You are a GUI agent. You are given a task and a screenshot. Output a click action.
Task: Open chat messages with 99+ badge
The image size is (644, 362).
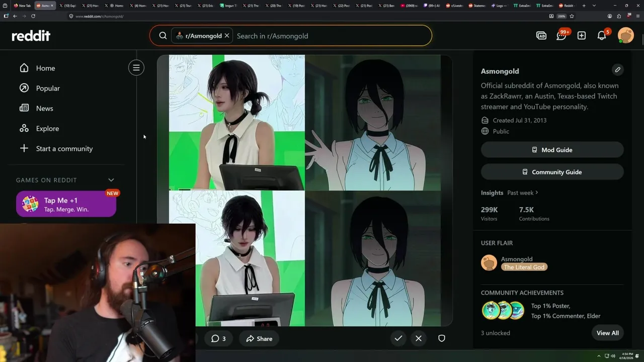coord(561,36)
